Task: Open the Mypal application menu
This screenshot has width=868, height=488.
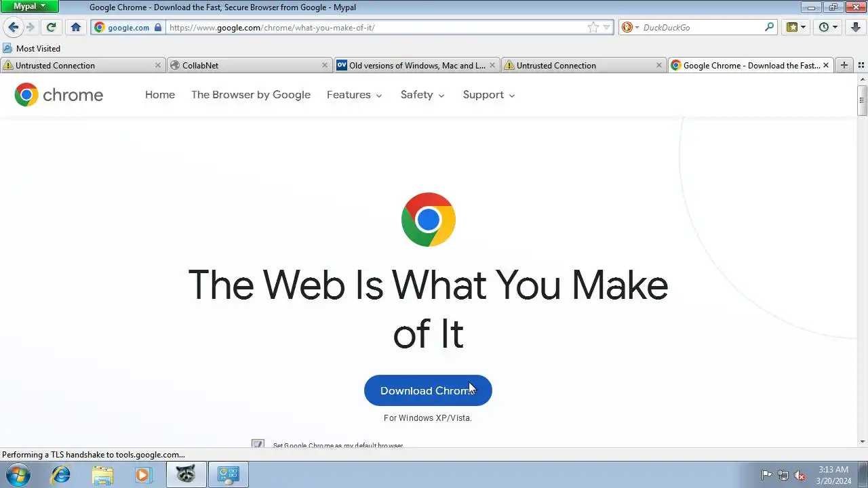Action: click(x=30, y=7)
